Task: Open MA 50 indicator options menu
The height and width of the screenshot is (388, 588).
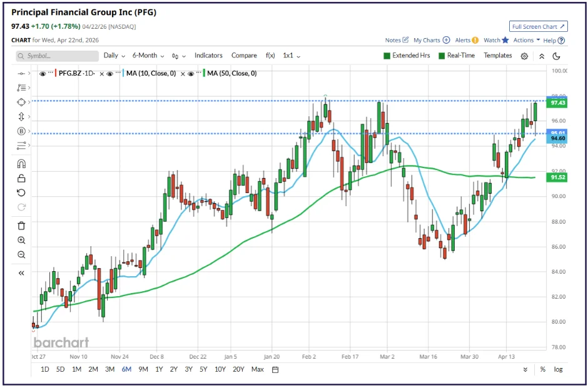Action: pyautogui.click(x=199, y=72)
